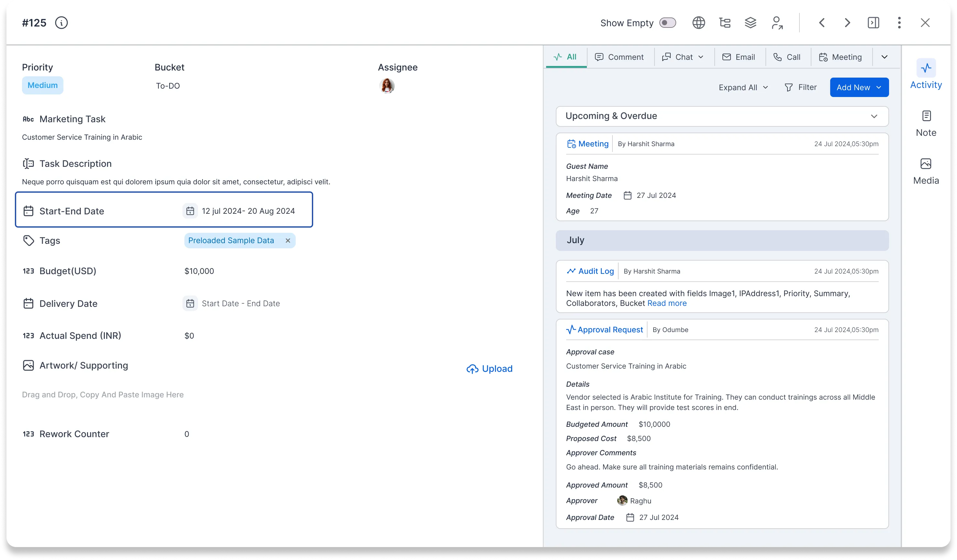Open the hierarchy tree icon in header
The height and width of the screenshot is (560, 957).
click(725, 23)
